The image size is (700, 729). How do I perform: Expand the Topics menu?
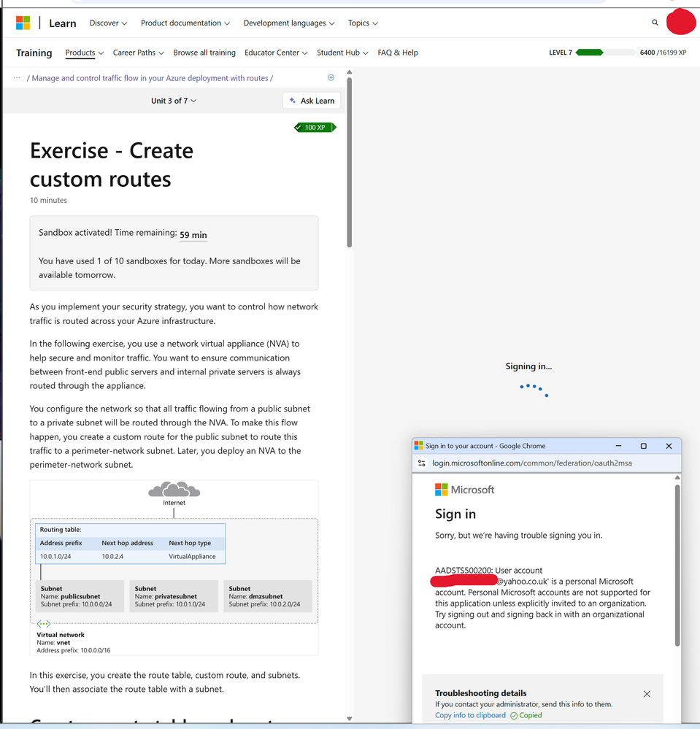click(363, 23)
